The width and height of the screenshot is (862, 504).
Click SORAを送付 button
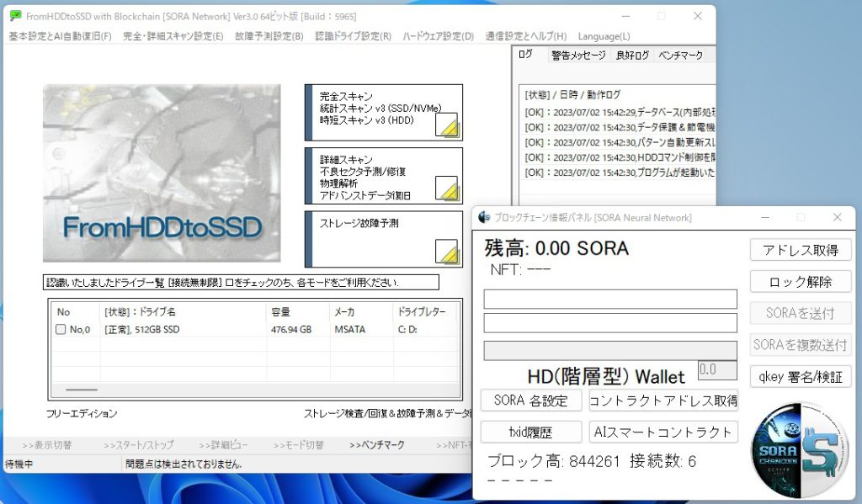pos(801,313)
